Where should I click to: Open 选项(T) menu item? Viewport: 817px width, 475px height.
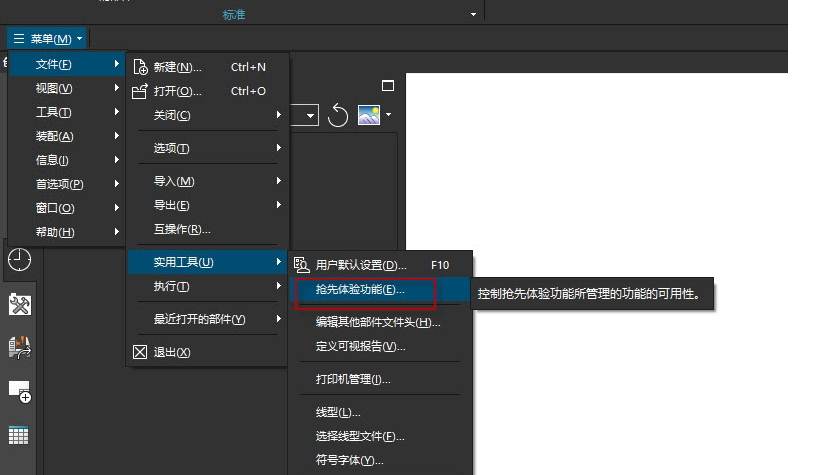click(207, 148)
